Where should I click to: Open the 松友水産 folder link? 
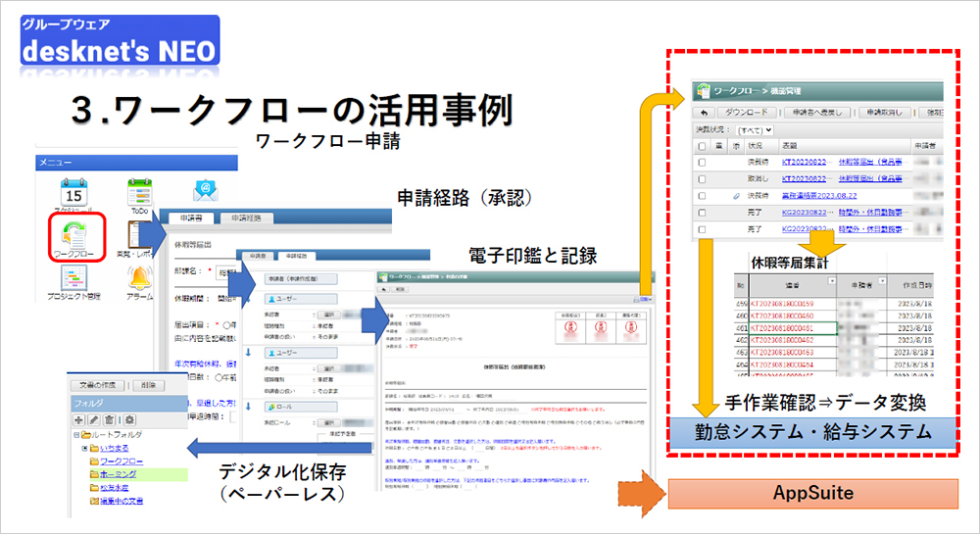coord(115,488)
